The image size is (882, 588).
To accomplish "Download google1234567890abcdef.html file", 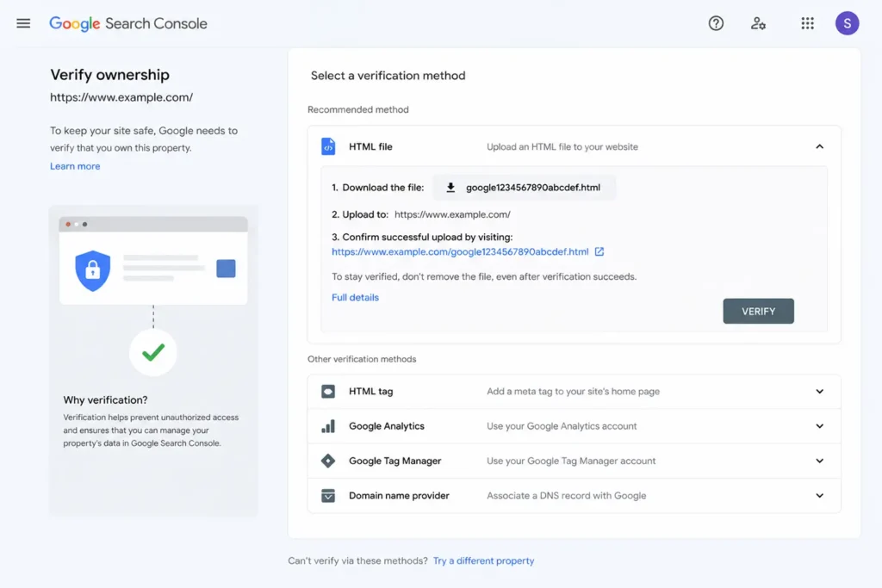I will point(524,188).
